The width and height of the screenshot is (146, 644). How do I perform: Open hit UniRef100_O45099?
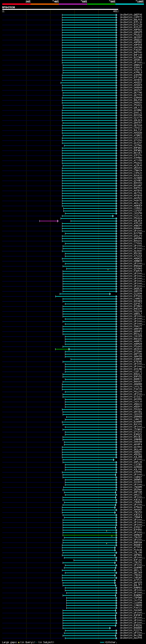tap(131, 442)
